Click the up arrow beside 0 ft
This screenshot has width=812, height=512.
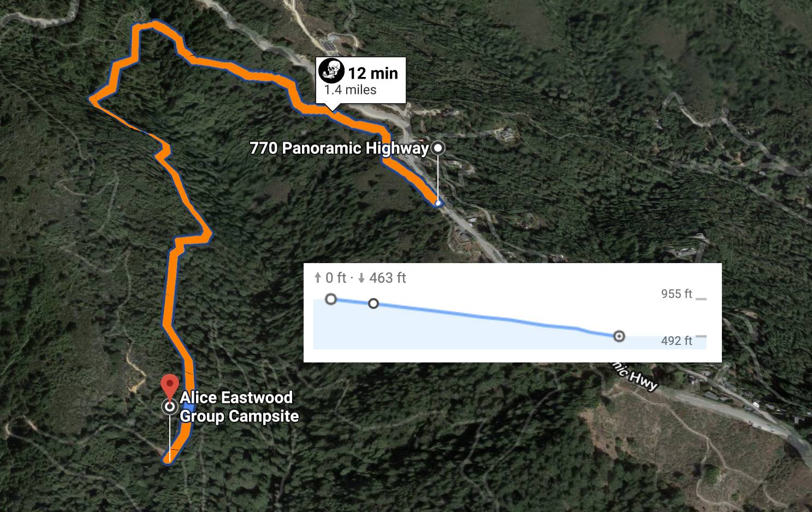click(318, 278)
